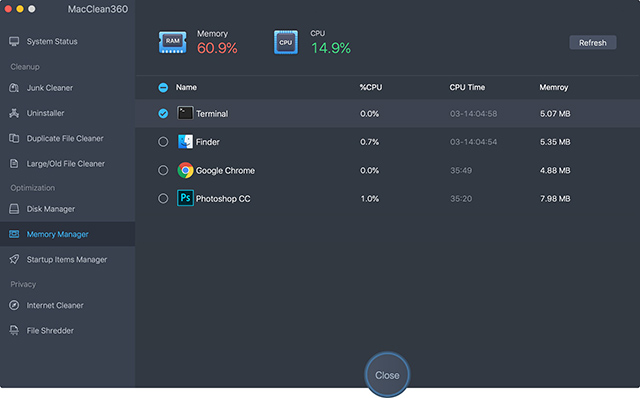Click the Uninstaller sidebar icon
640x398 pixels.
[14, 113]
